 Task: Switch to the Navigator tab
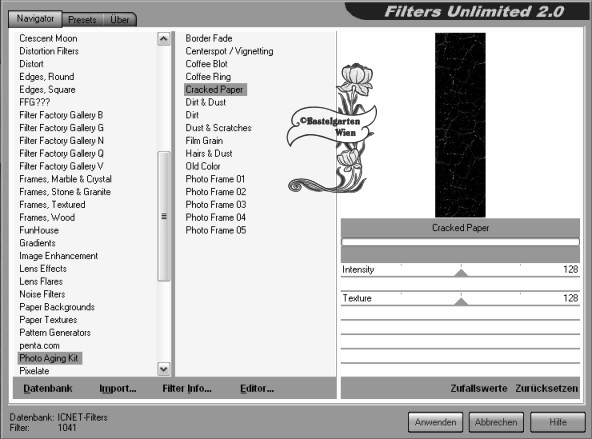click(35, 18)
